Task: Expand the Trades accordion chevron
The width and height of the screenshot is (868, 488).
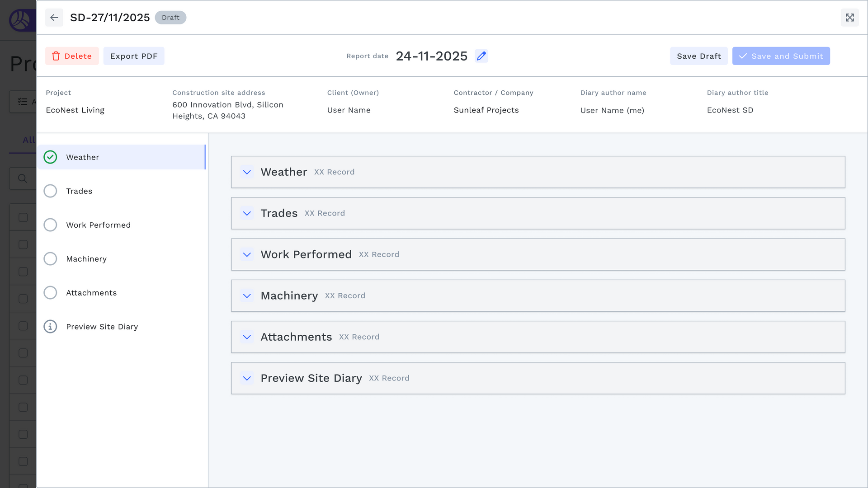Action: tap(247, 213)
